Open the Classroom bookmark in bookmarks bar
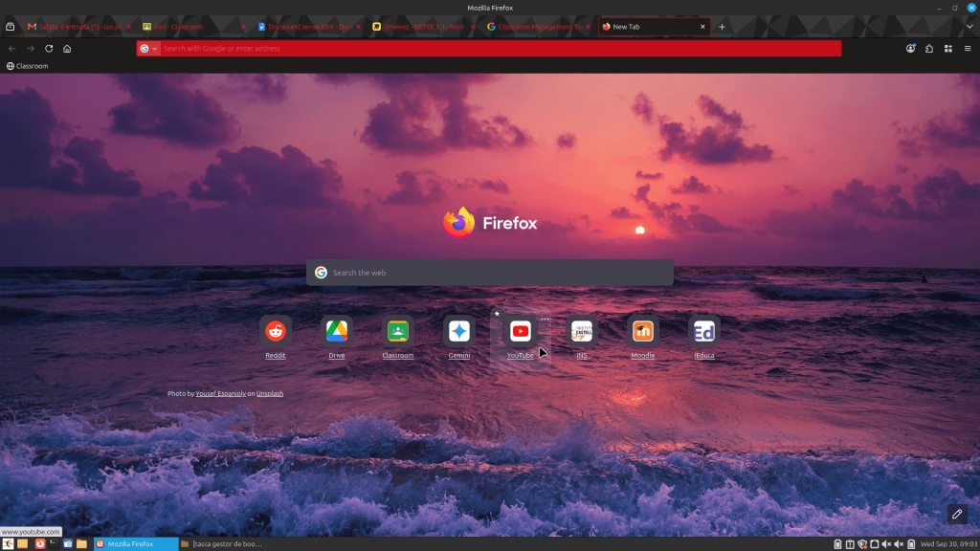This screenshot has height=551, width=980. click(27, 66)
